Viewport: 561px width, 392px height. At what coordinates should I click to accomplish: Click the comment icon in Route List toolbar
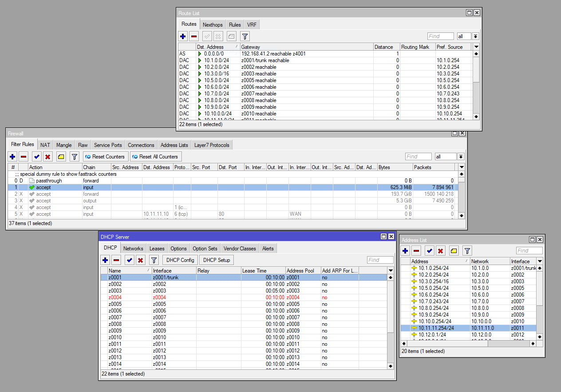coord(231,36)
